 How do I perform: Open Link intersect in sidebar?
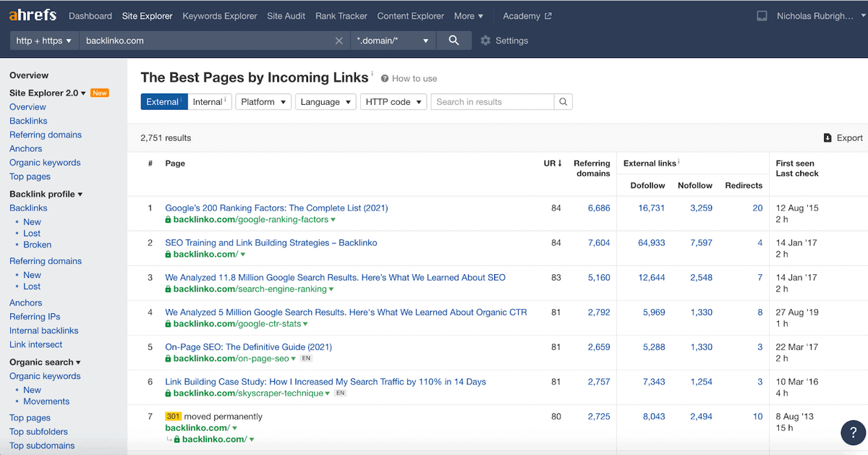coord(35,344)
